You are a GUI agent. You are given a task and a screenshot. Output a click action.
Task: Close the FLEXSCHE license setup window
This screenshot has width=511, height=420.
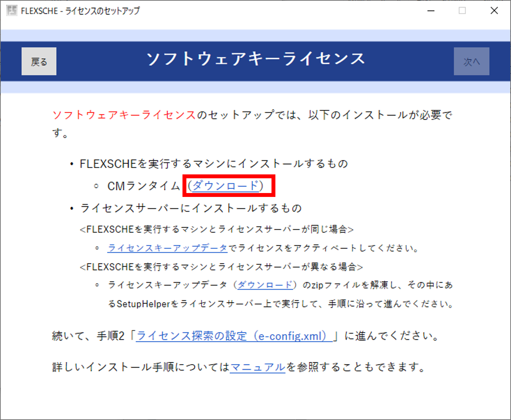(494, 11)
